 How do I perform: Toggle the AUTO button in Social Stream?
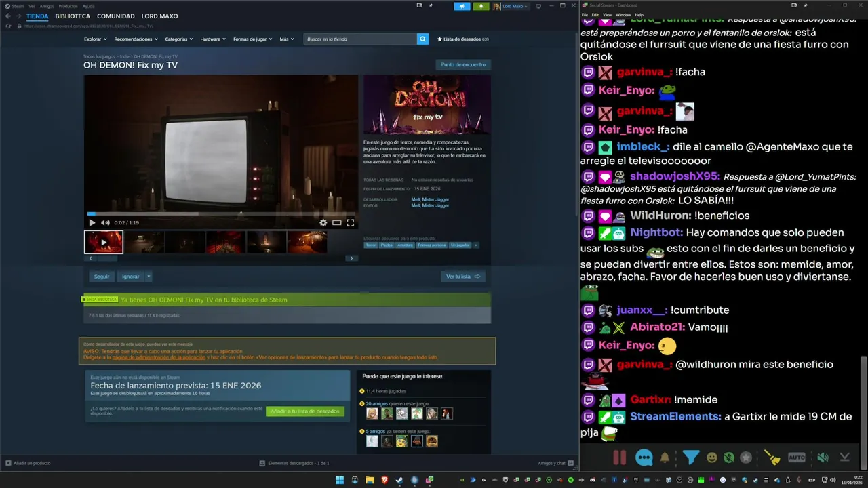click(x=797, y=457)
